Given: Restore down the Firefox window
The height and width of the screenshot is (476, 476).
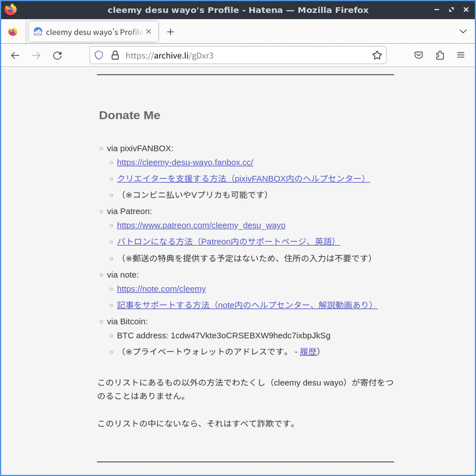Looking at the screenshot, I should (x=451, y=10).
